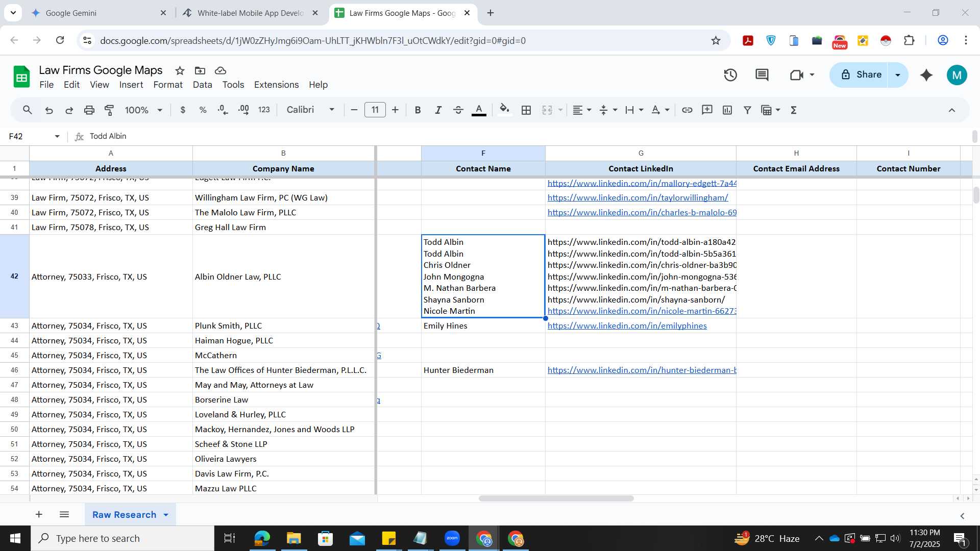Collapse the toolbar with the chevron

pyautogui.click(x=952, y=110)
